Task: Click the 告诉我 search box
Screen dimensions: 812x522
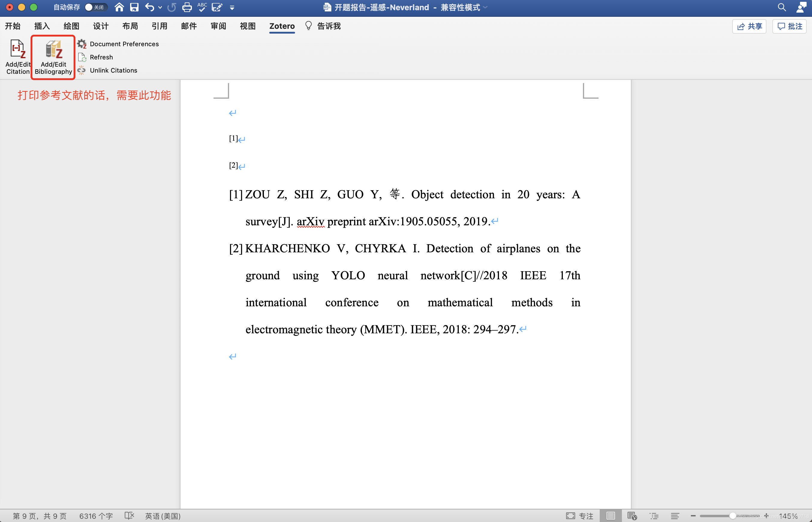Action: pos(323,26)
